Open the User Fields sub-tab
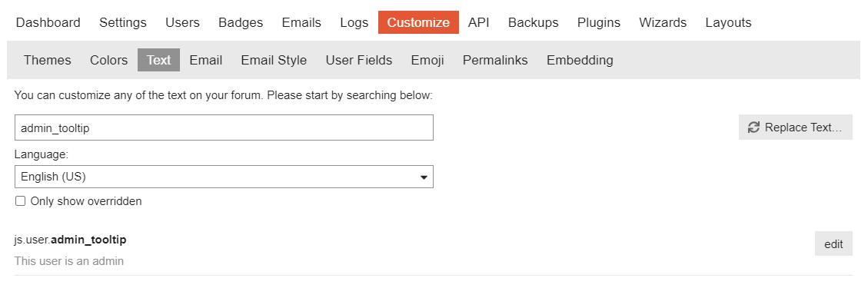 tap(359, 60)
